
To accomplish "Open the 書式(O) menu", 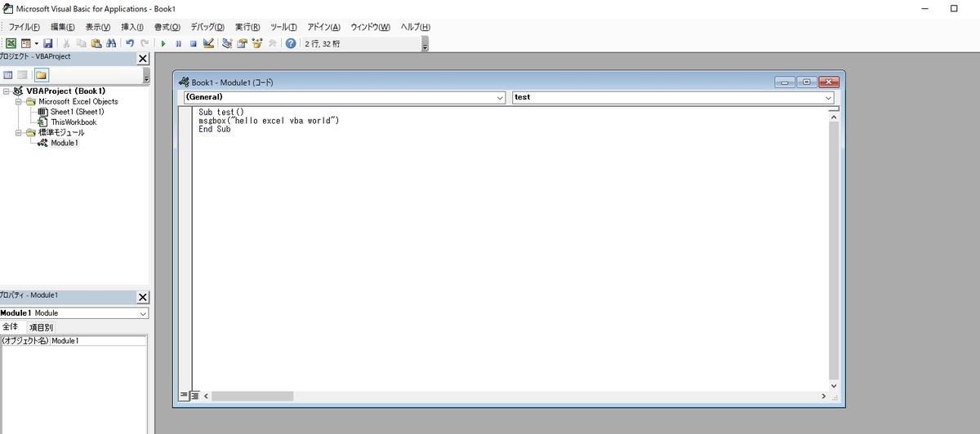I will pyautogui.click(x=167, y=27).
